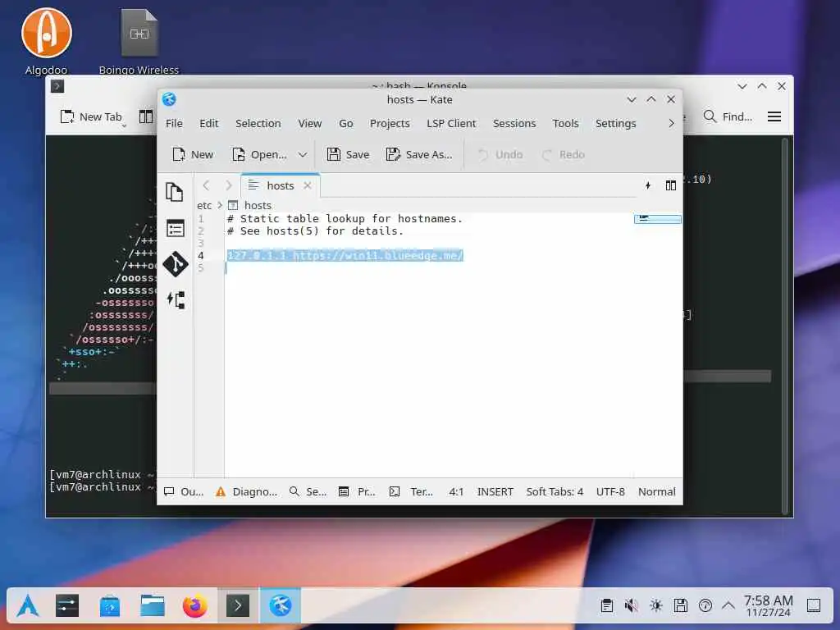
Task: Open the LSP Client menu
Action: tap(451, 123)
